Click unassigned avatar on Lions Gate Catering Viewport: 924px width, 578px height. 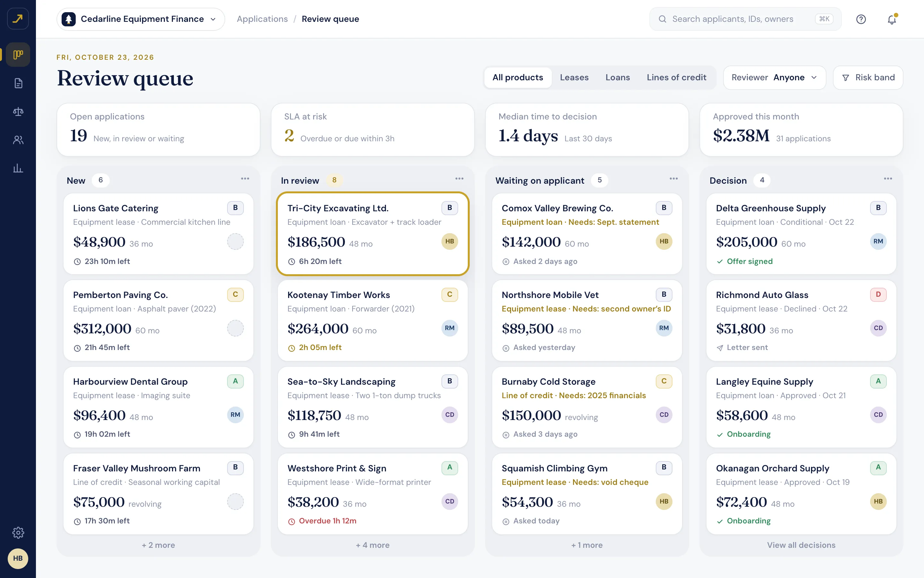pos(235,241)
